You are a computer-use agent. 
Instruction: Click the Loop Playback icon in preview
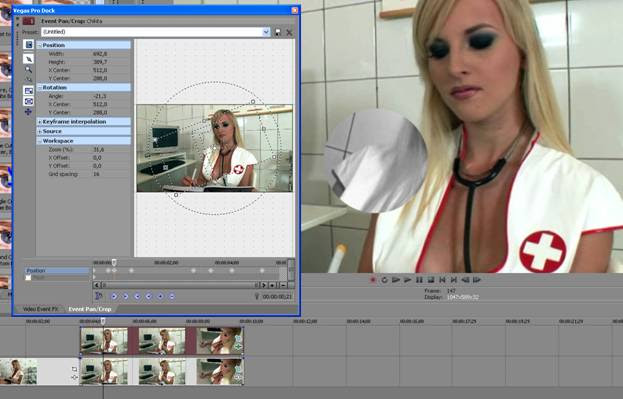click(384, 280)
